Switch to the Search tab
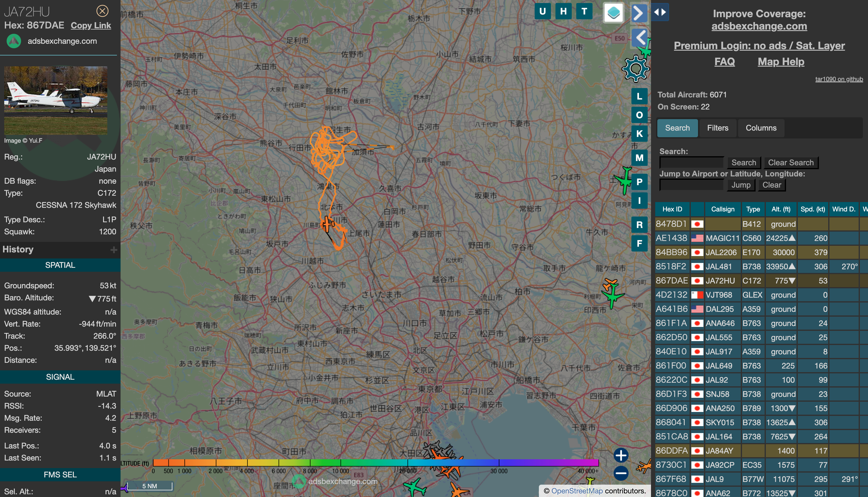Image resolution: width=868 pixels, height=497 pixels. [x=677, y=128]
